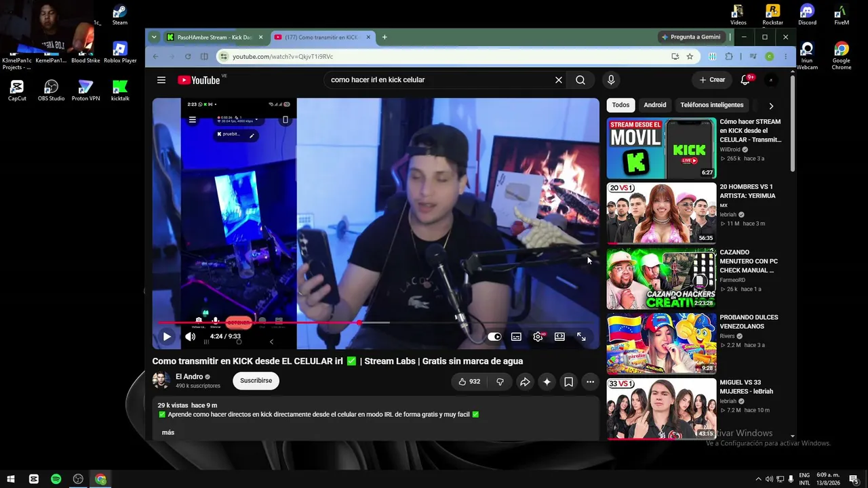868x488 pixels.
Task: Click the 4:24 / 9:33 time display
Action: point(225,336)
